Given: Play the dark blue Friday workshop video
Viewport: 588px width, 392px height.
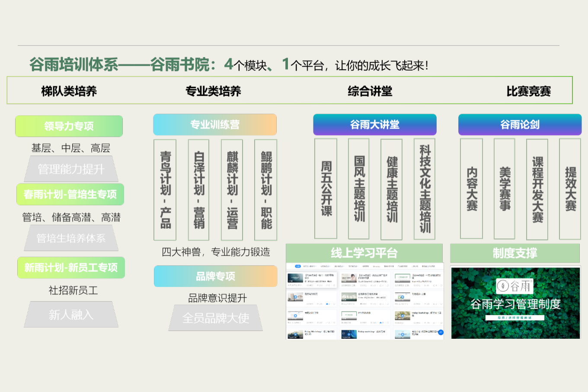Looking at the screenshot, I should tap(348, 334).
